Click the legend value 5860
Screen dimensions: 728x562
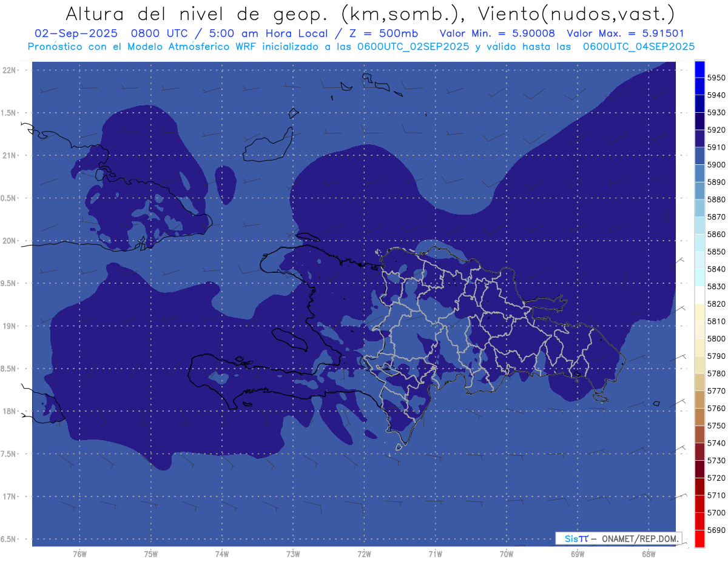[x=716, y=234]
